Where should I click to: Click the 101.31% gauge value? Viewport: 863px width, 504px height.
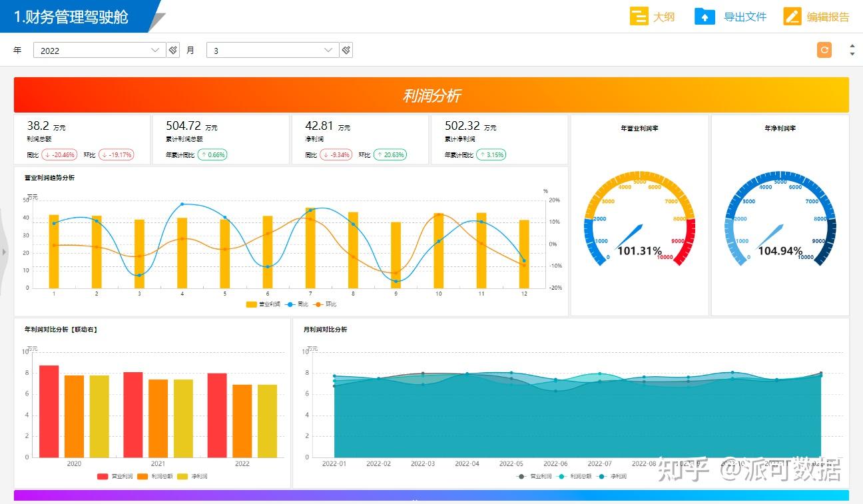click(x=639, y=251)
